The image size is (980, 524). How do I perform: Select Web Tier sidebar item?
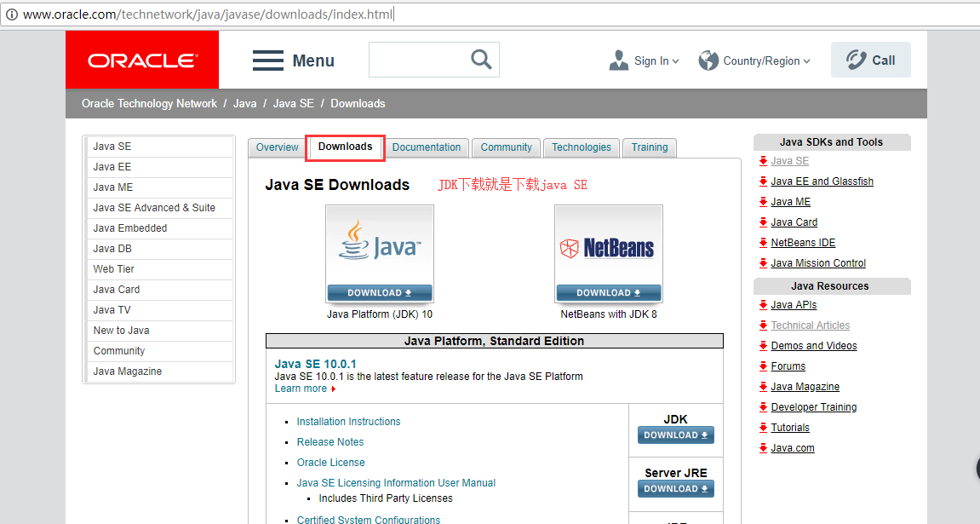pos(159,269)
